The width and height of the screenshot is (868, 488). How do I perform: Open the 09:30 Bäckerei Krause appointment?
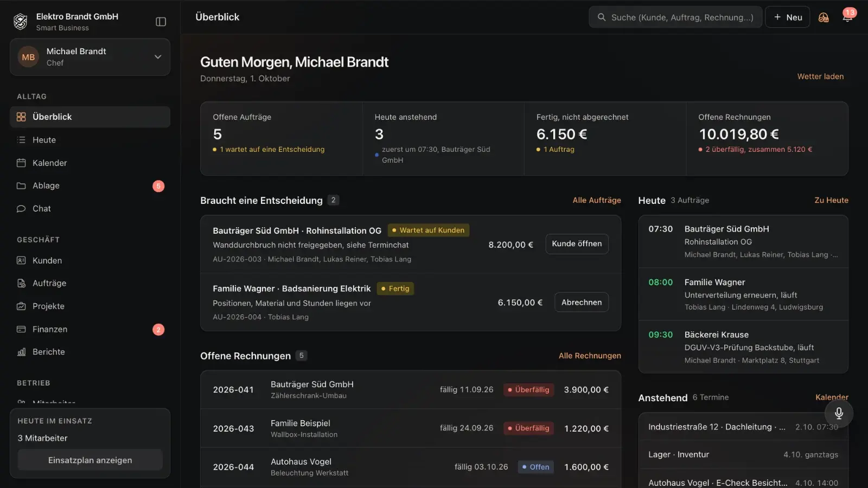tap(743, 347)
